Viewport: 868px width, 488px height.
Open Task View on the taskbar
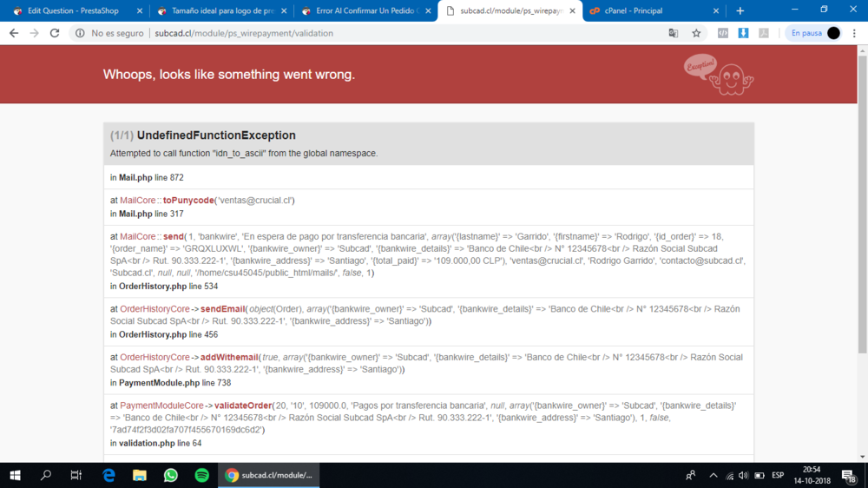tap(76, 475)
